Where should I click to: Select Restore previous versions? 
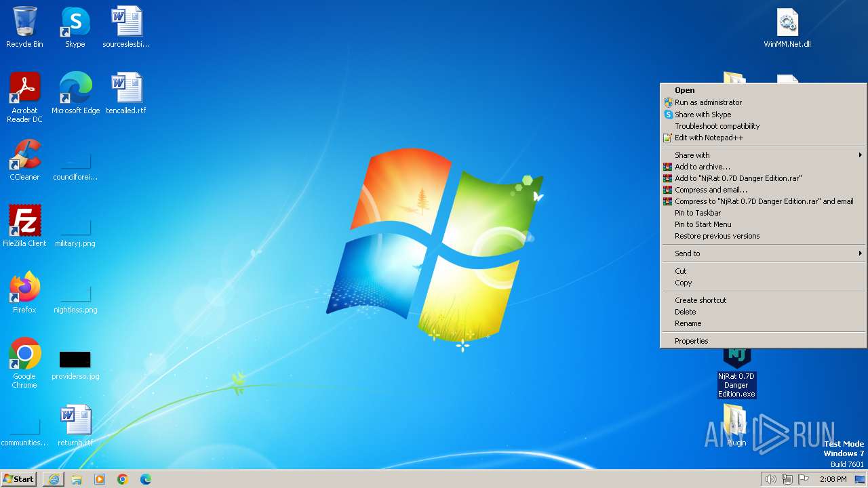tap(764, 236)
